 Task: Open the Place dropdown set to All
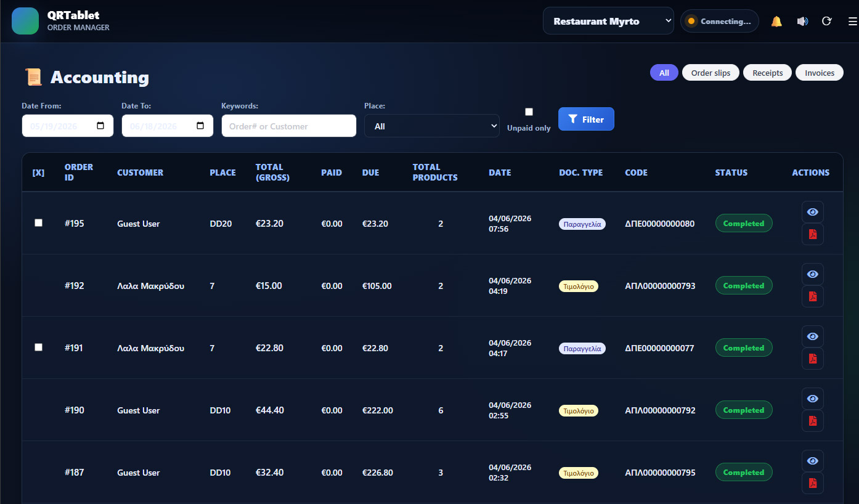[432, 126]
